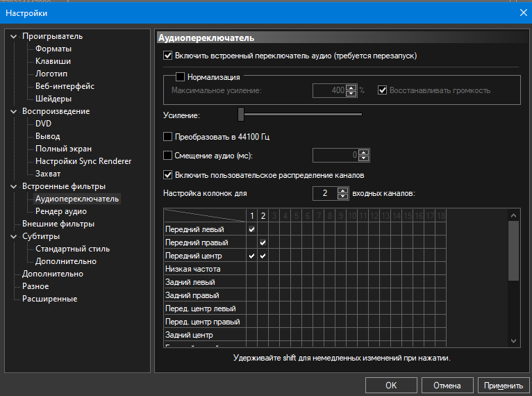Screen dimensions: 532x396
Task: Increase the входных каналов count using up arrow
Action: point(342,190)
